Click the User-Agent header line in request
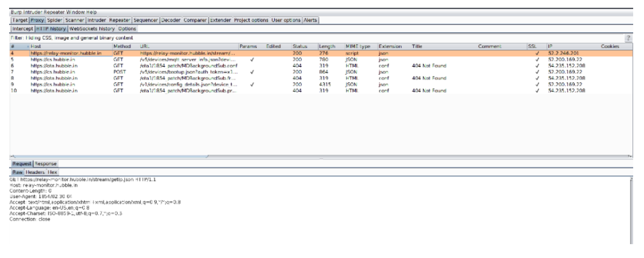The width and height of the screenshot is (644, 258). click(41, 196)
